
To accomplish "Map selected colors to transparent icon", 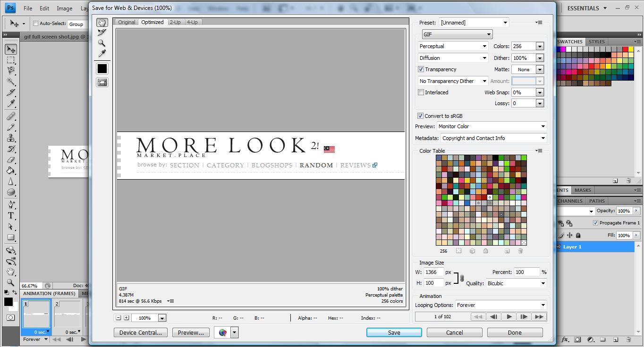I will point(458,251).
